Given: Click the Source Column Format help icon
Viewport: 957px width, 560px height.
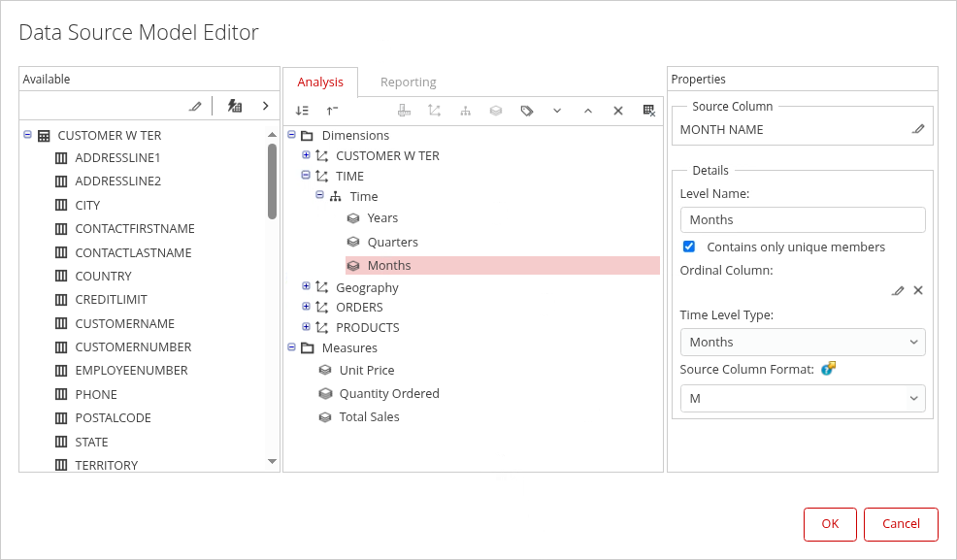Looking at the screenshot, I should [828, 369].
